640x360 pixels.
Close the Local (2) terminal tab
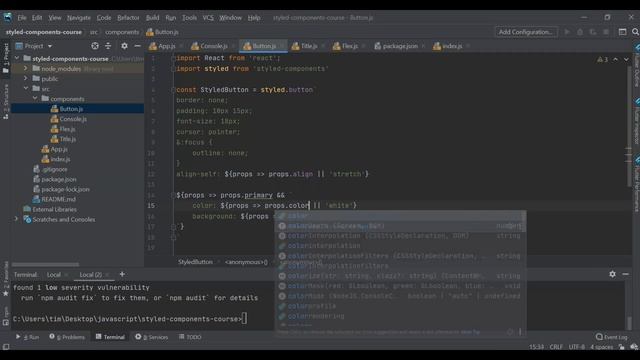click(107, 275)
